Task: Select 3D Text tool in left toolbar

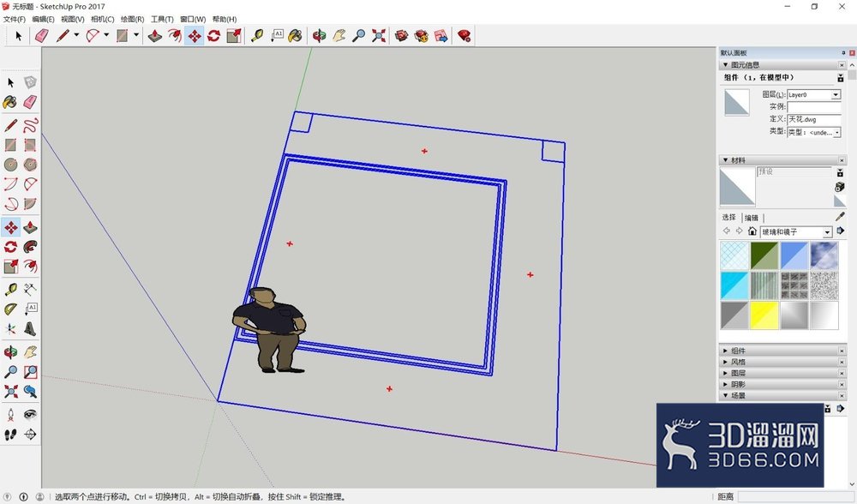Action: pos(31,329)
